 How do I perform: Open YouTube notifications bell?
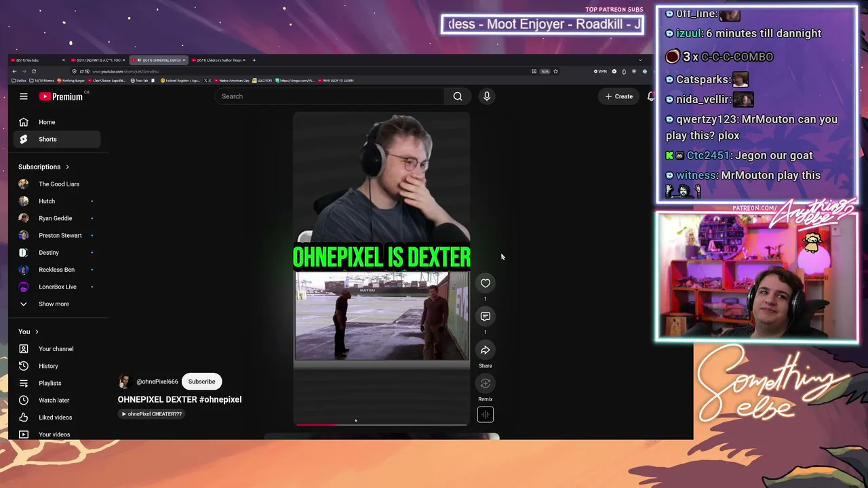[651, 96]
